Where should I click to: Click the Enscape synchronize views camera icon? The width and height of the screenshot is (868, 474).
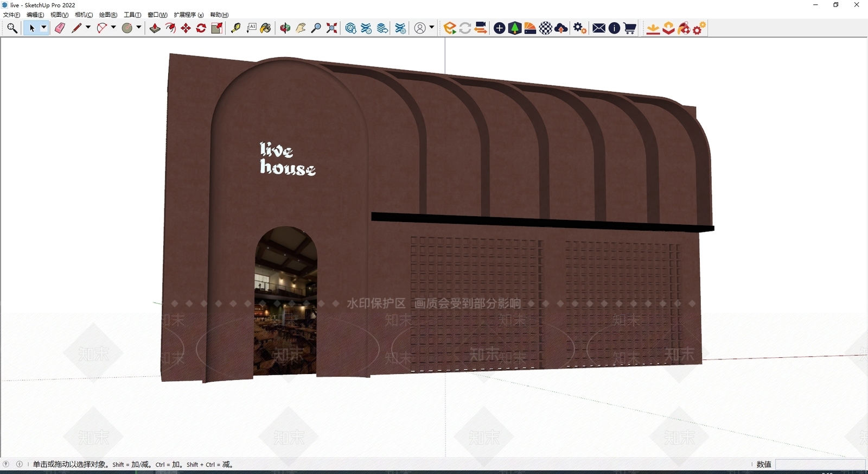[481, 28]
